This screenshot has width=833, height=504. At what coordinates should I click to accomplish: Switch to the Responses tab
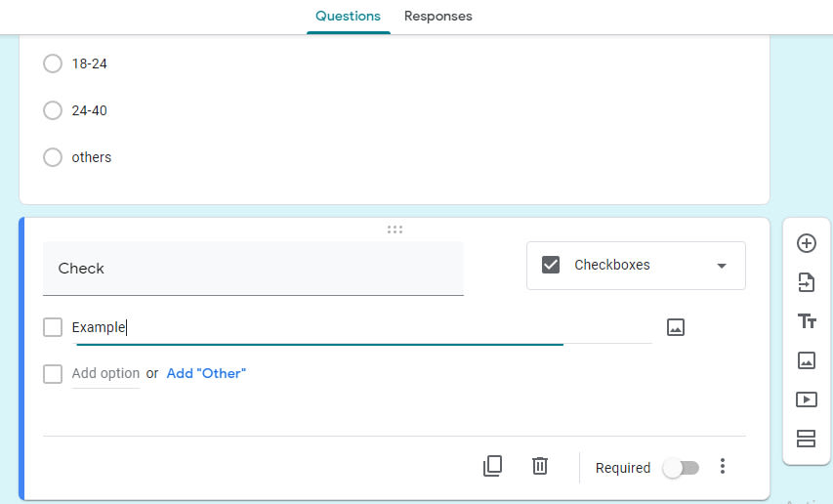pos(437,17)
